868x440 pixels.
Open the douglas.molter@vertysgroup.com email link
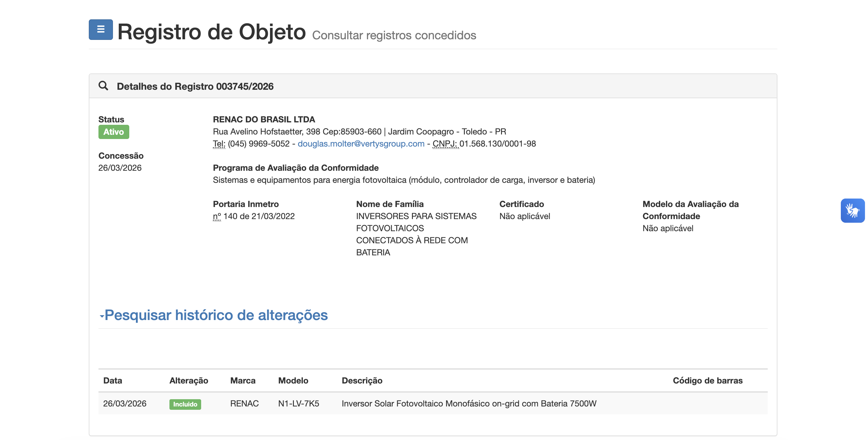point(361,144)
